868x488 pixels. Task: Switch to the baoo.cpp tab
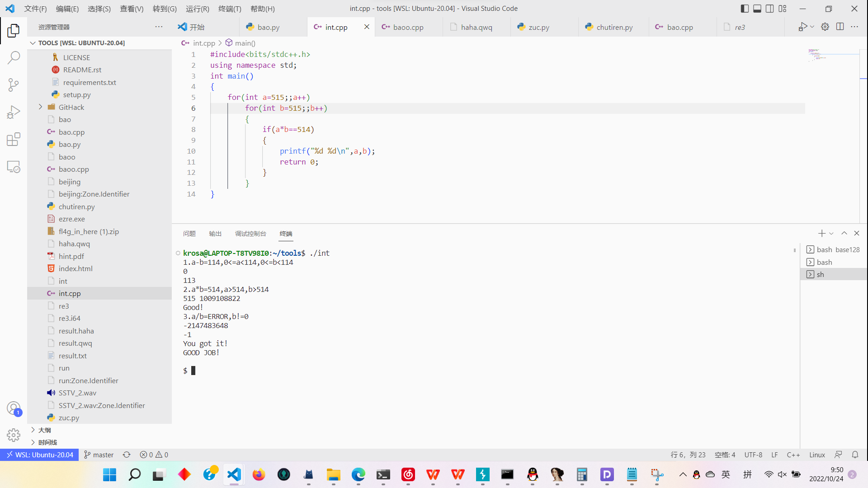click(408, 27)
